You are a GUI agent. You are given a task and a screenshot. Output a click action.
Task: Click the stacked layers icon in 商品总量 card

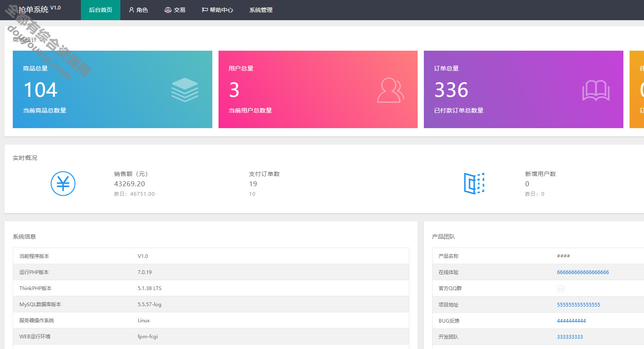[x=185, y=90]
